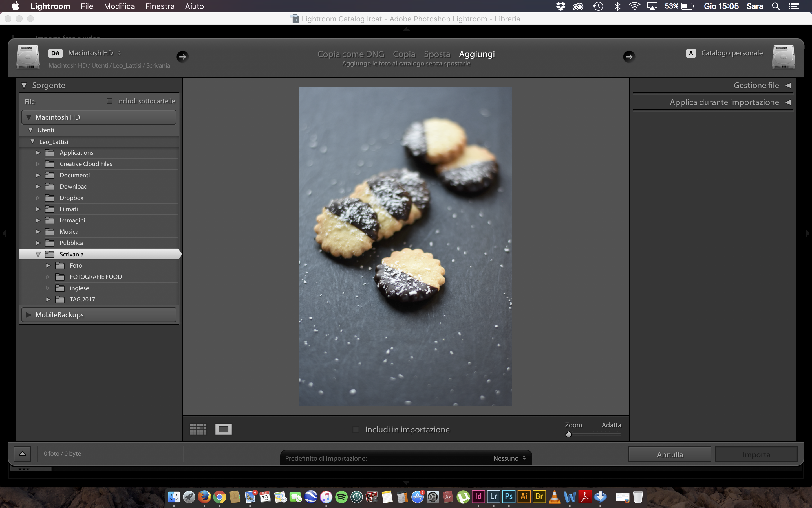This screenshot has height=508, width=812.
Task: Open Microsoft Word from the Dock
Action: pyautogui.click(x=570, y=497)
